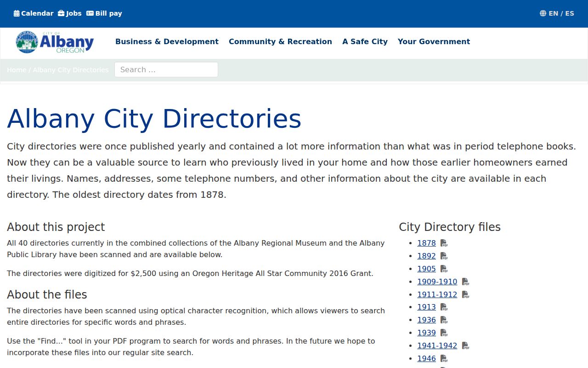The height and width of the screenshot is (368, 588).
Task: Open the 1905 city directory
Action: 426,269
